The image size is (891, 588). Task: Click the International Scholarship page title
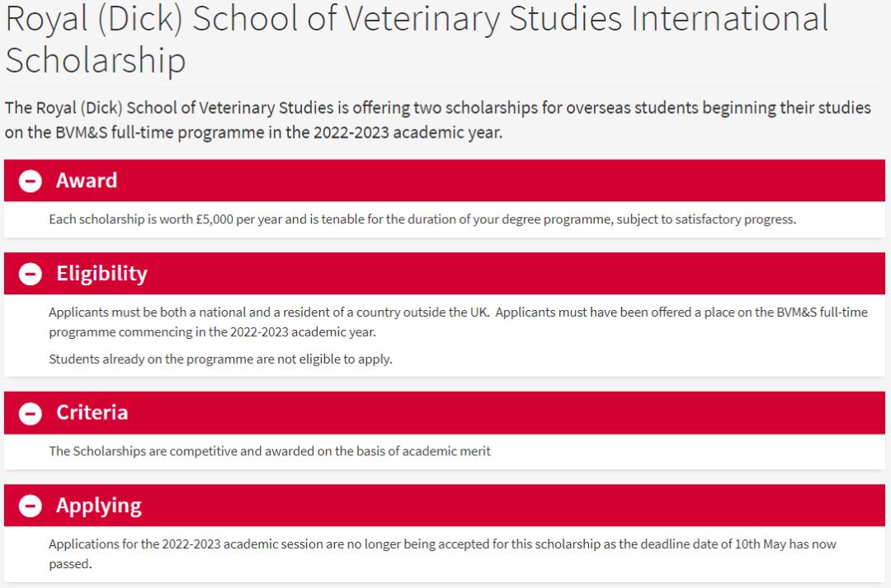click(416, 39)
